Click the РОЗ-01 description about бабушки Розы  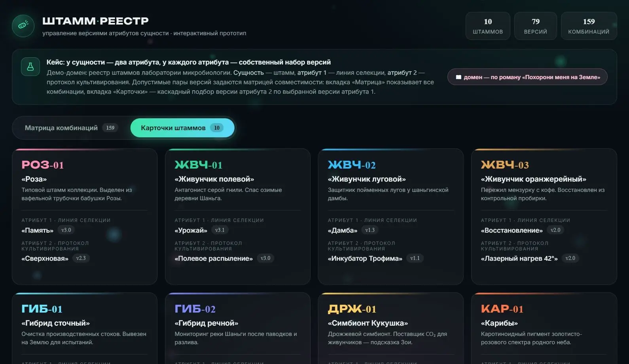click(x=77, y=194)
